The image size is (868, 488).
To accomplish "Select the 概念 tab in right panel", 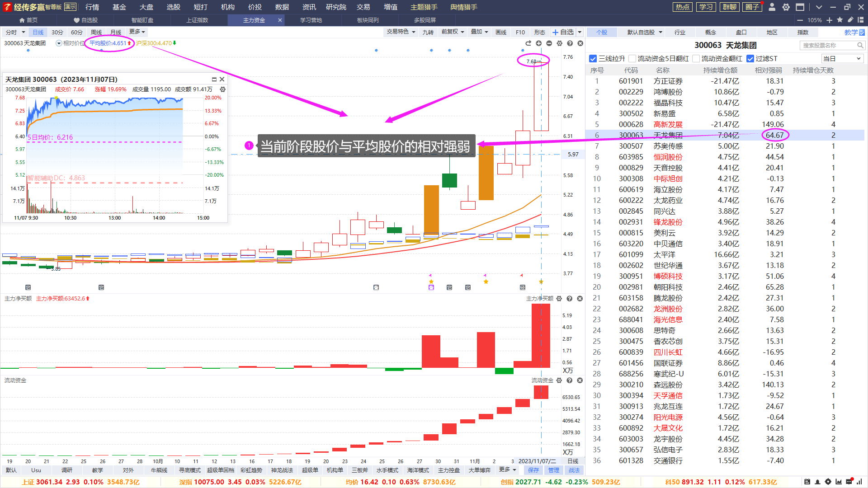I will (711, 32).
